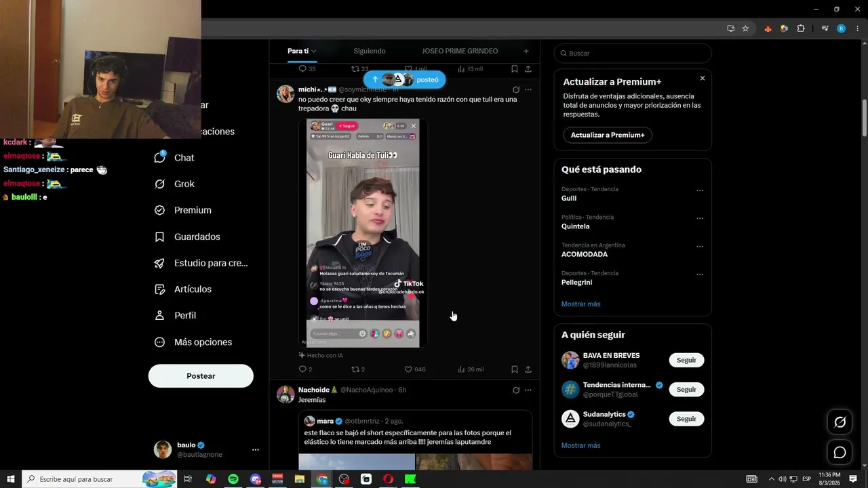Open more options for Pellegrini trend
This screenshot has width=868, height=488.
tap(700, 274)
